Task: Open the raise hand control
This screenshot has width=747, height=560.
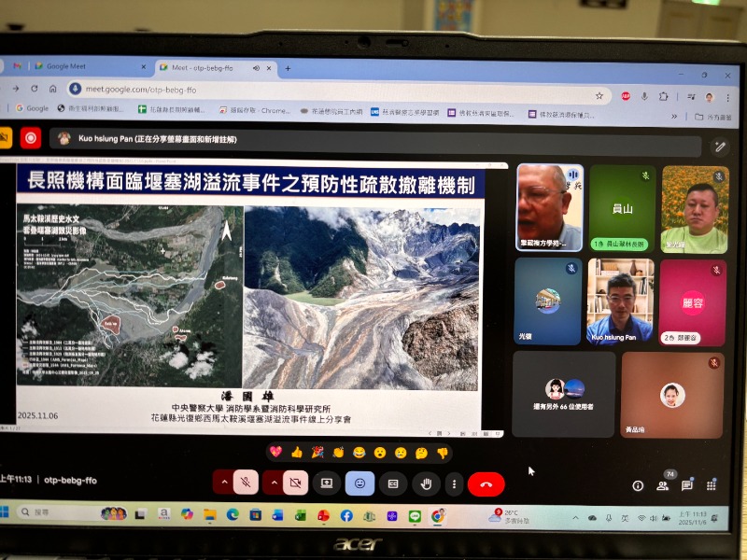Action: tap(427, 483)
